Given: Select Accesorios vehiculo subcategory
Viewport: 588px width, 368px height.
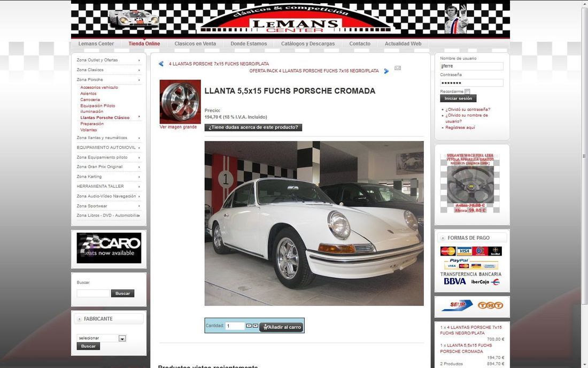Looking at the screenshot, I should pos(99,87).
